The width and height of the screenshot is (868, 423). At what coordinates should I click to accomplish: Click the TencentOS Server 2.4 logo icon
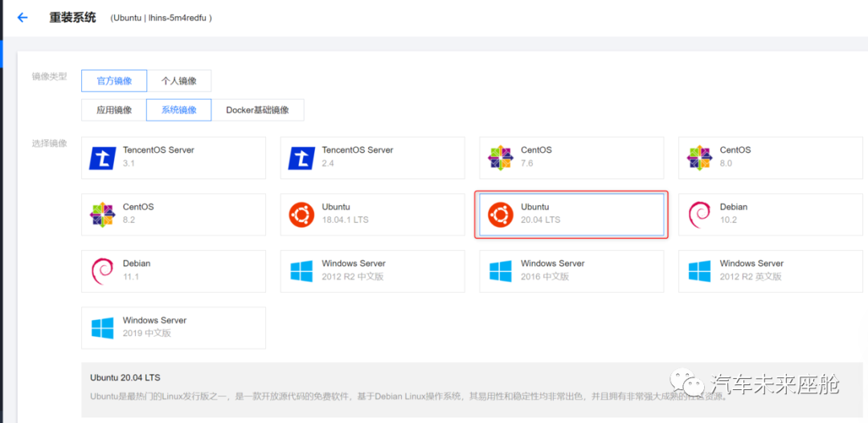[x=301, y=158]
